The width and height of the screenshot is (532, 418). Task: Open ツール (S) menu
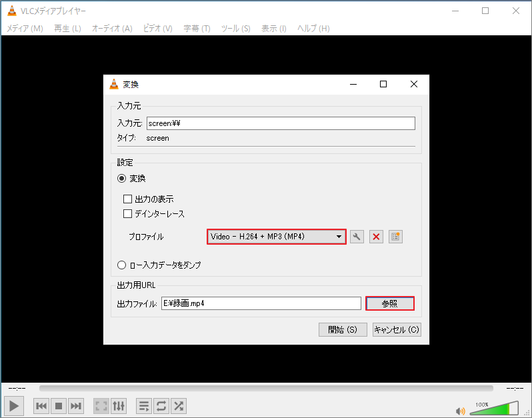coord(236,29)
